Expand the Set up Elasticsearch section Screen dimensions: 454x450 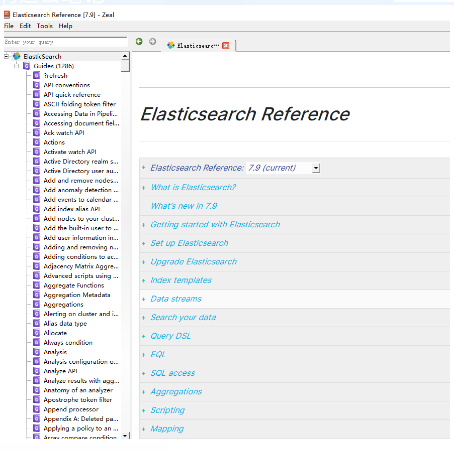pos(144,244)
